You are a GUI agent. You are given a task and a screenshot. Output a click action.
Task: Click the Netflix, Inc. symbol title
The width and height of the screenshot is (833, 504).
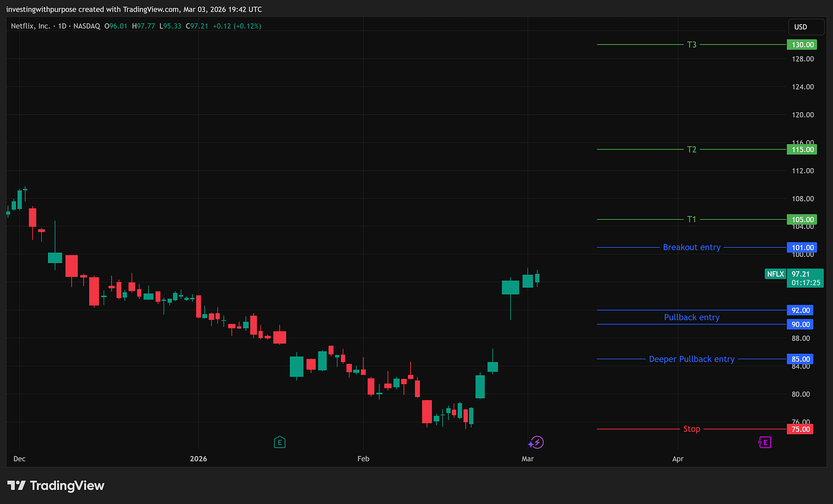pos(30,26)
